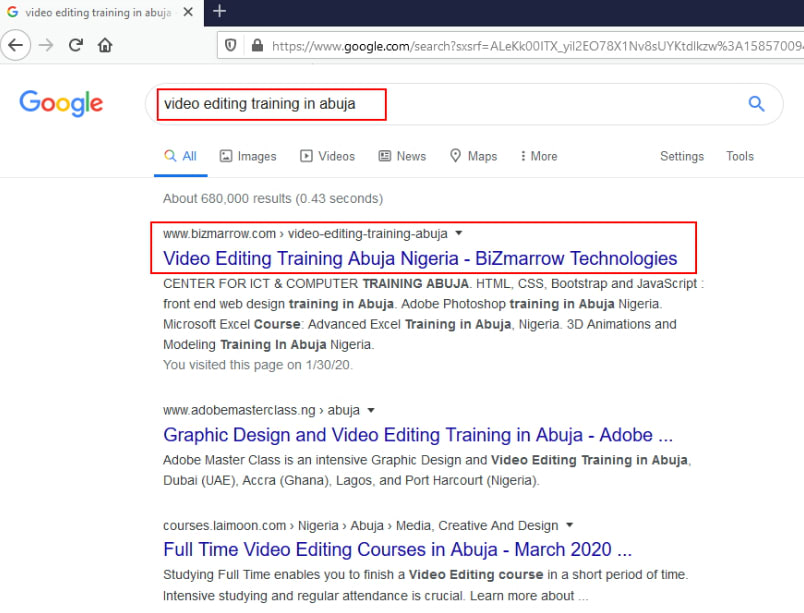Click the 'CENTER FOR ICT & COMPUTER TRAINING ABUJA' snippet
Image resolution: width=804 pixels, height=613 pixels.
pos(433,314)
